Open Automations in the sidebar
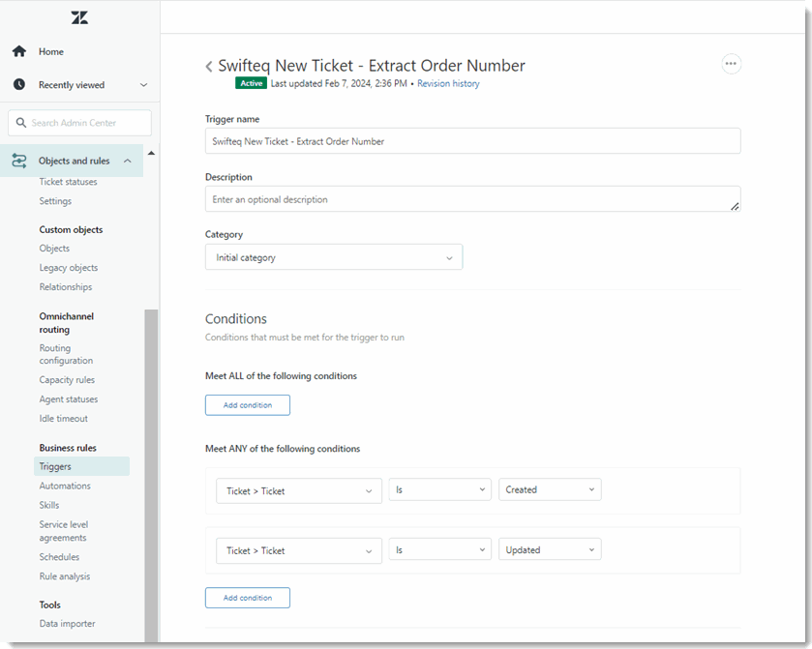 click(65, 486)
